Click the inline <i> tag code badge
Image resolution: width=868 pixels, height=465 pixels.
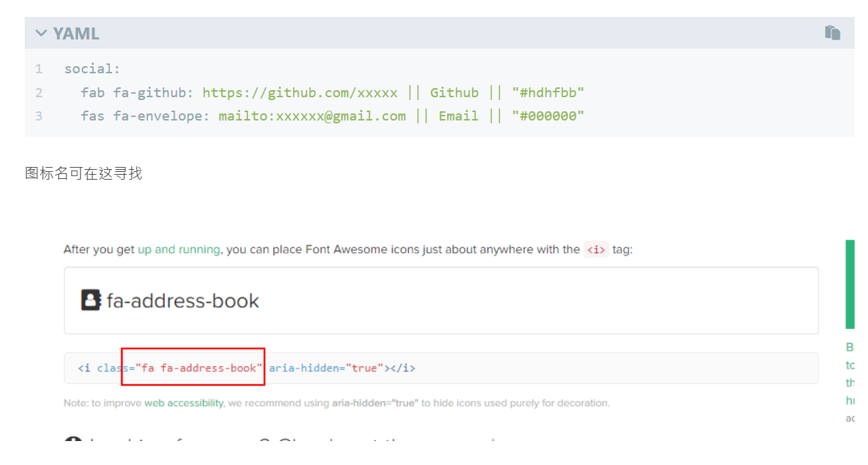pos(596,249)
